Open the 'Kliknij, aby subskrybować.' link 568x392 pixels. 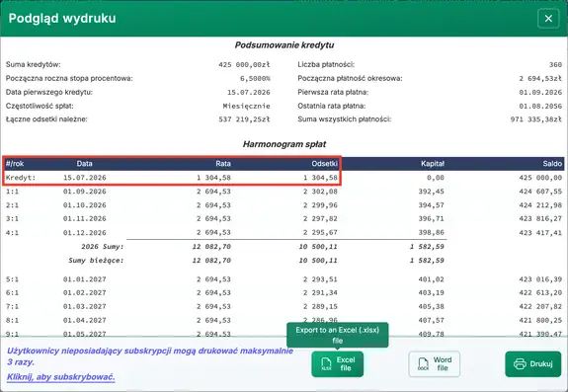click(61, 377)
